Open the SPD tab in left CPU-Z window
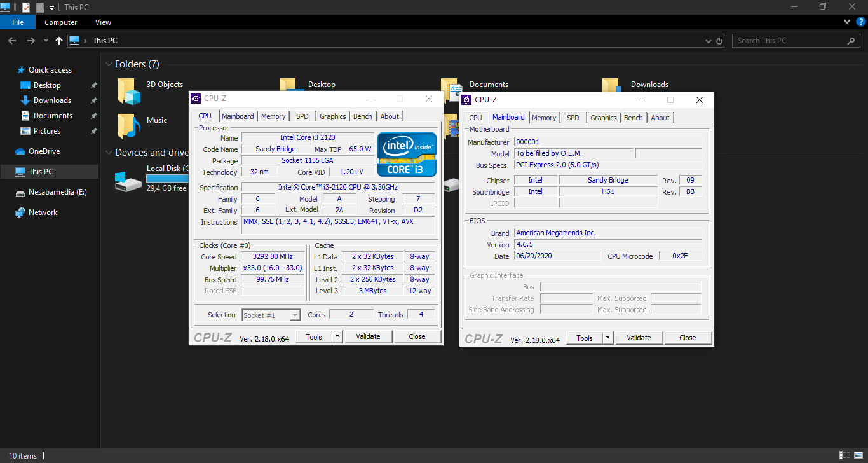The height and width of the screenshot is (463, 868). 302,116
